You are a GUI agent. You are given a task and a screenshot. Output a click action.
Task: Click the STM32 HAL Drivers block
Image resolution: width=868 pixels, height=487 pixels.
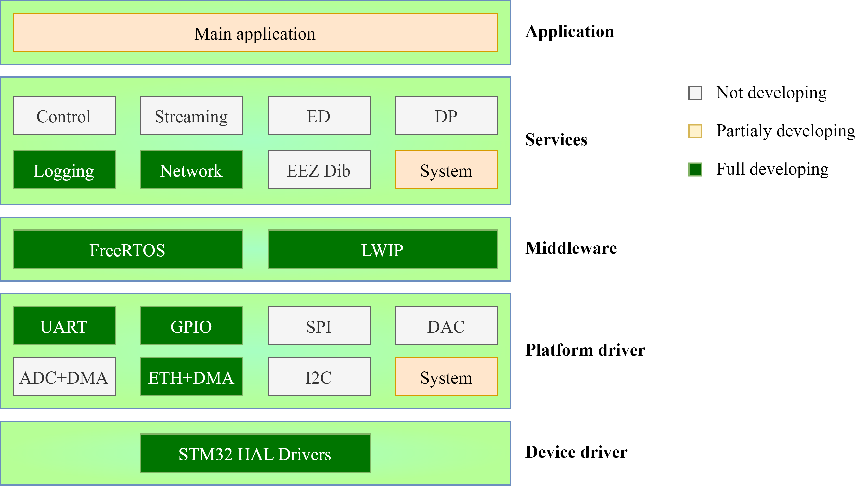coord(255,454)
